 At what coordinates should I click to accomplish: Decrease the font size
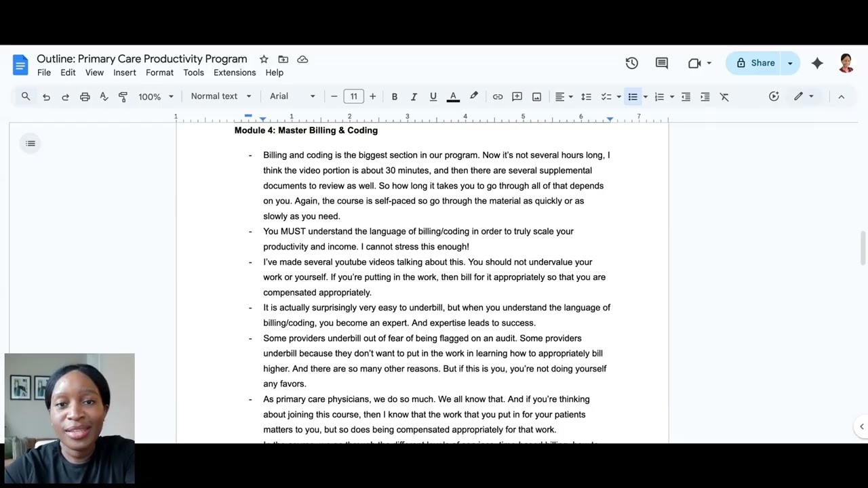tap(334, 97)
